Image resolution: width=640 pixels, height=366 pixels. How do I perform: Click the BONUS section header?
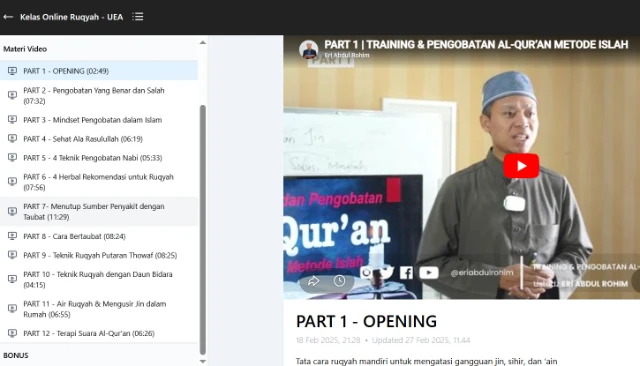coord(16,355)
